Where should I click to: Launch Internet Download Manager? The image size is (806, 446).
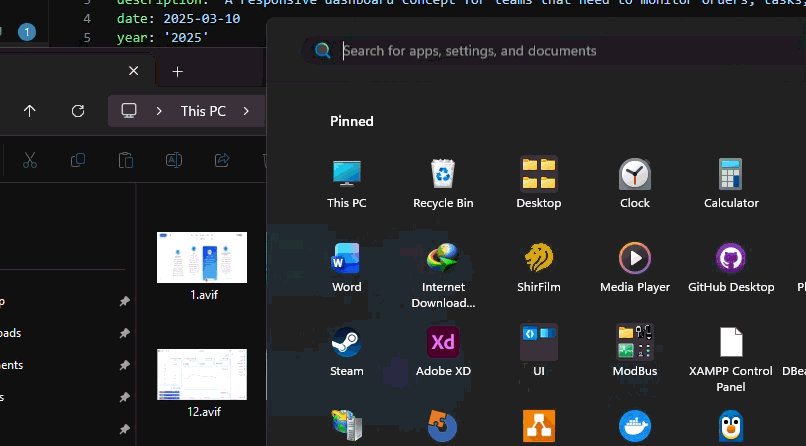[x=443, y=275]
